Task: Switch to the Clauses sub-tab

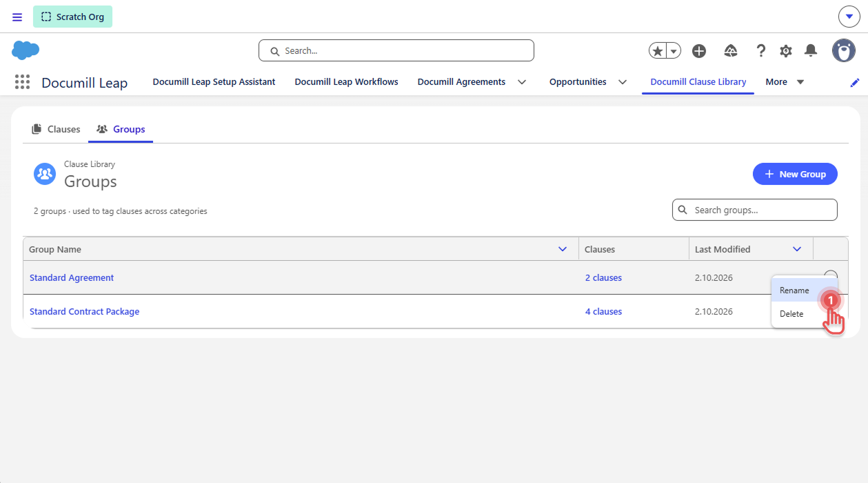Action: click(56, 129)
